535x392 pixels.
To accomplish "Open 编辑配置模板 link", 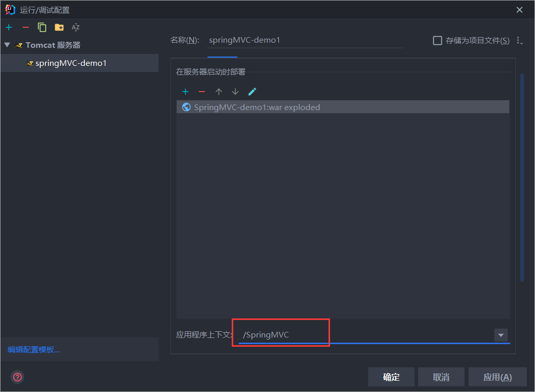I will (34, 349).
